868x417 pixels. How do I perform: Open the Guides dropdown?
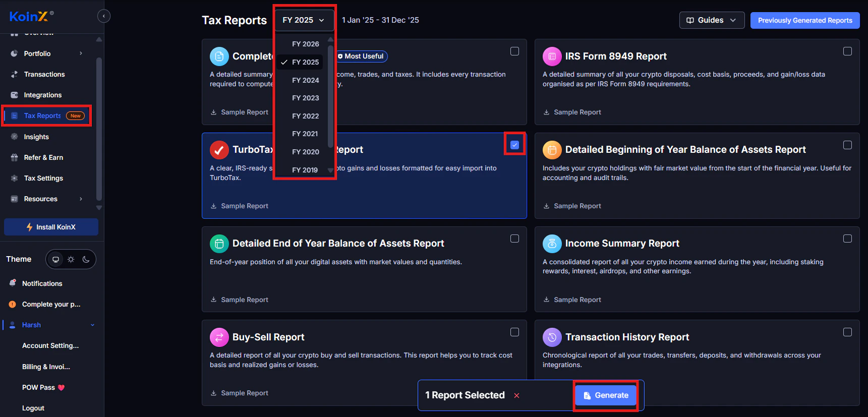(712, 20)
